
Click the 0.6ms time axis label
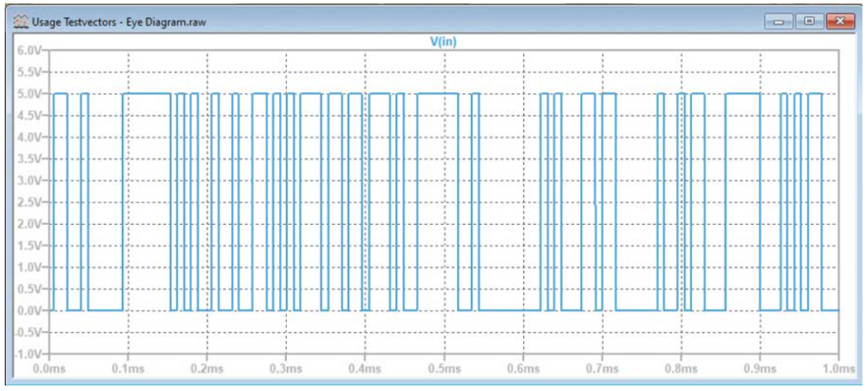click(x=523, y=369)
